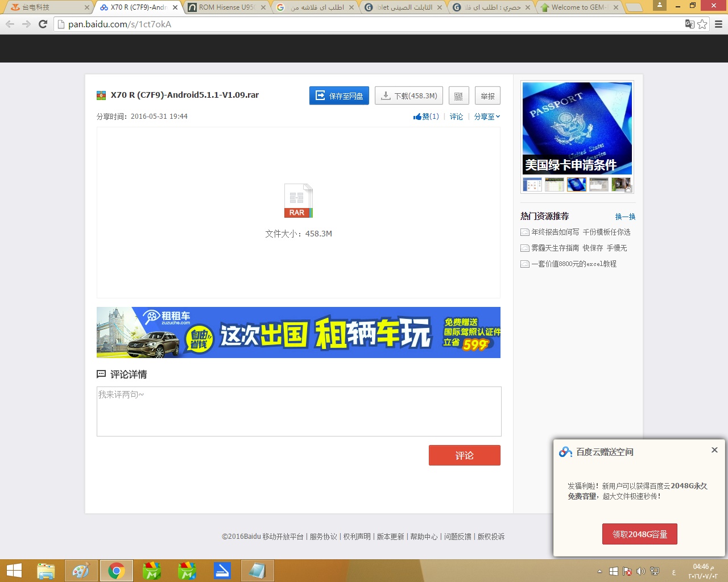This screenshot has width=728, height=582.
Task: Click the 版权投诉 footer link
Action: pos(491,537)
